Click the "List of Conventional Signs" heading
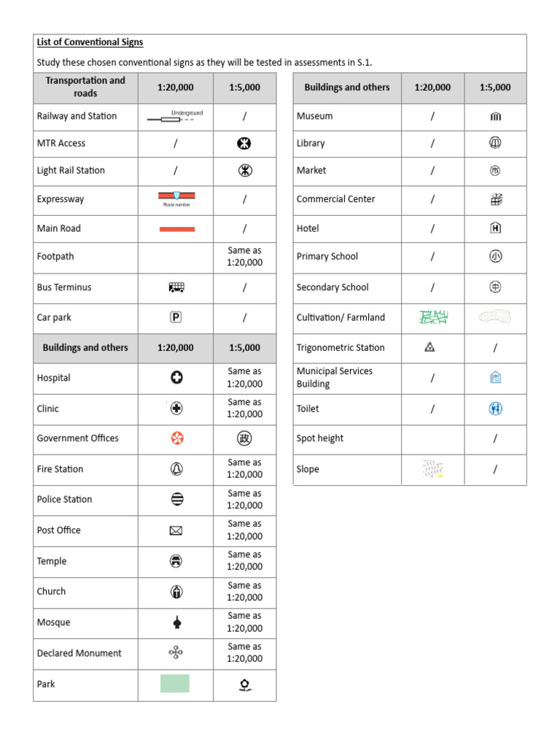Image resolution: width=560 pixels, height=747 pixels. coord(90,42)
